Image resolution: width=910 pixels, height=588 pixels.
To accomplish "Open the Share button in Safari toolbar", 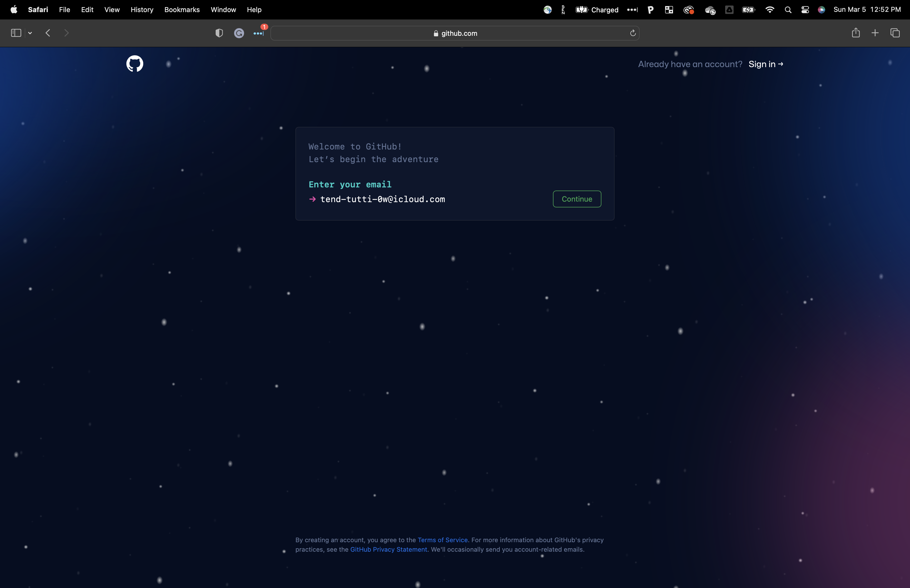I will [x=856, y=33].
